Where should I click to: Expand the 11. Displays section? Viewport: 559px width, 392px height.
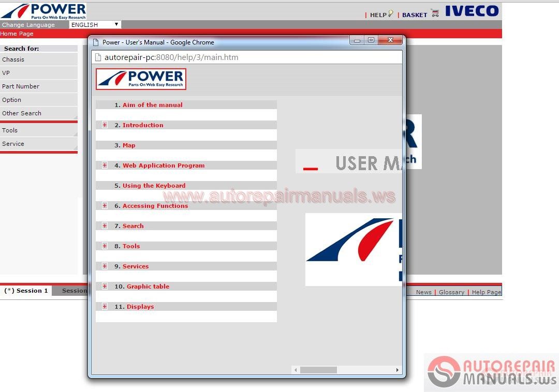tap(105, 306)
